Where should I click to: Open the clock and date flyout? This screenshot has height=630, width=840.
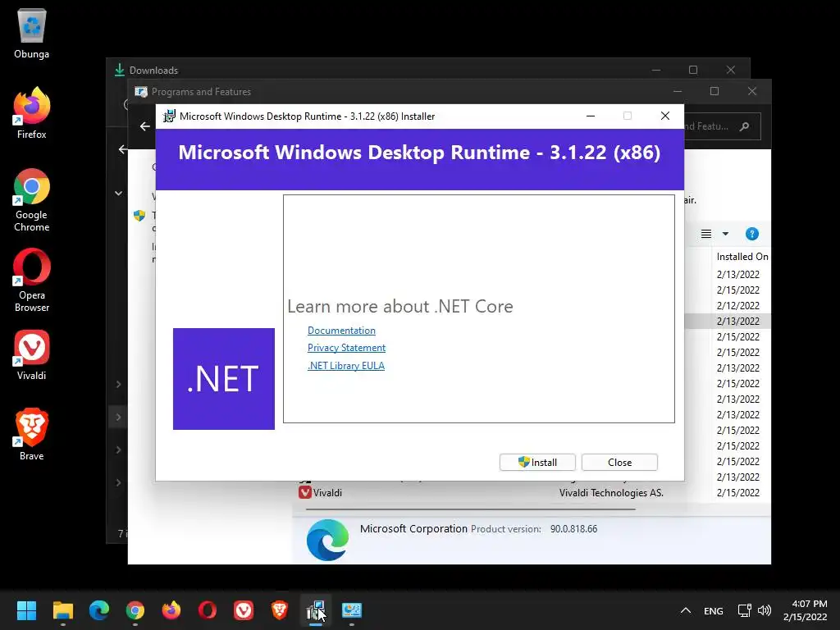tap(806, 610)
